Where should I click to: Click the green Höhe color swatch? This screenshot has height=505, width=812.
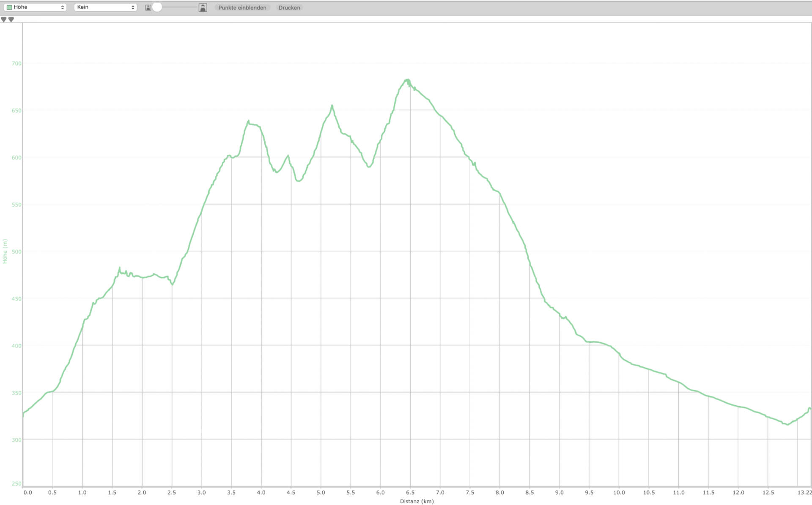[9, 7]
